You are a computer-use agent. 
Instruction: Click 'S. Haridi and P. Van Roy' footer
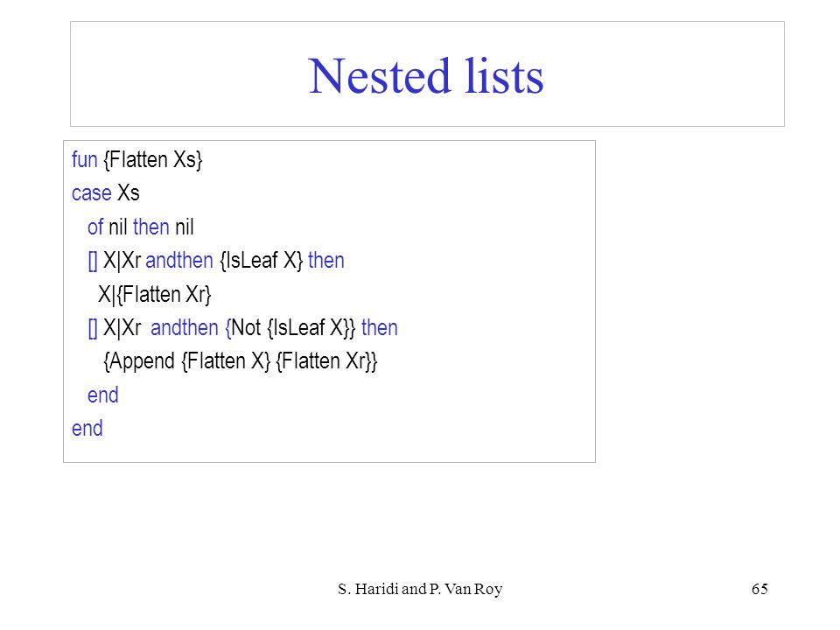pyautogui.click(x=420, y=589)
